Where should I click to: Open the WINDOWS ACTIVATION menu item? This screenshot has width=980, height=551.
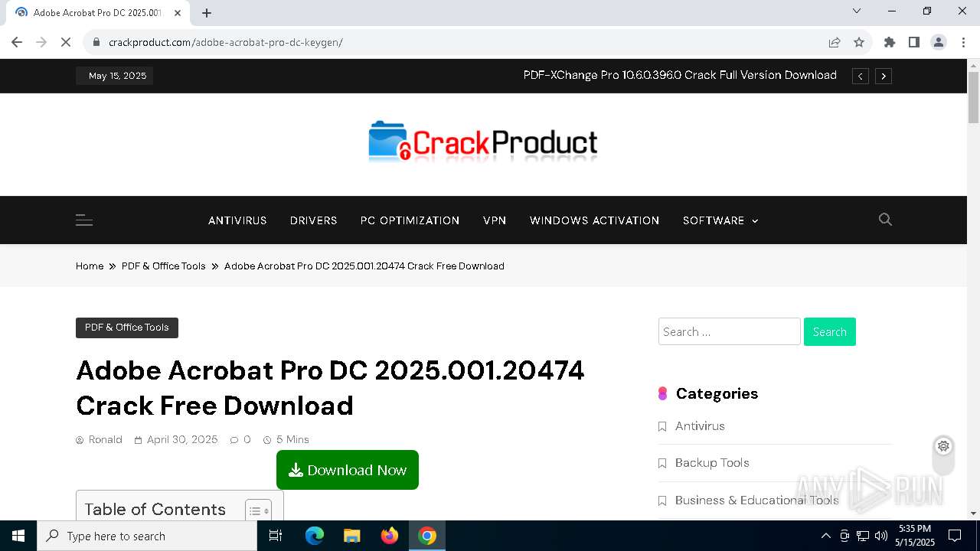point(594,220)
